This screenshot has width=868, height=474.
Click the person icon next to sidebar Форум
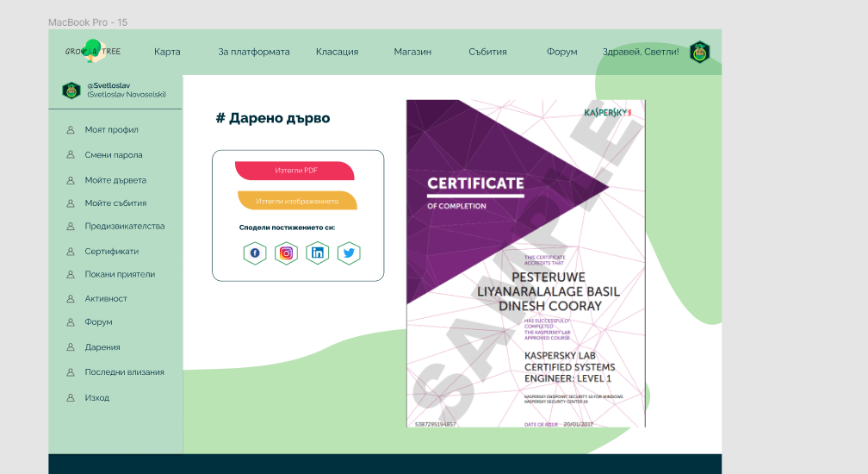pyautogui.click(x=71, y=322)
